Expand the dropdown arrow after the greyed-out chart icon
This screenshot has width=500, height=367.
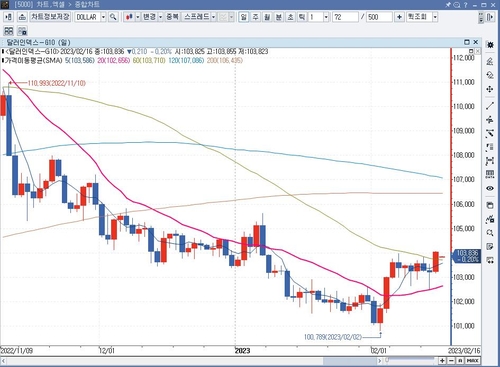click(x=231, y=17)
